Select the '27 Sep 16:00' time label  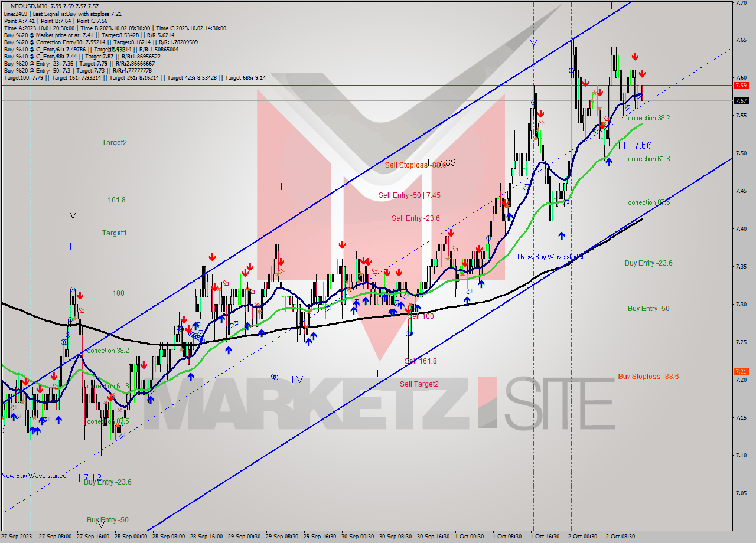[x=93, y=537]
